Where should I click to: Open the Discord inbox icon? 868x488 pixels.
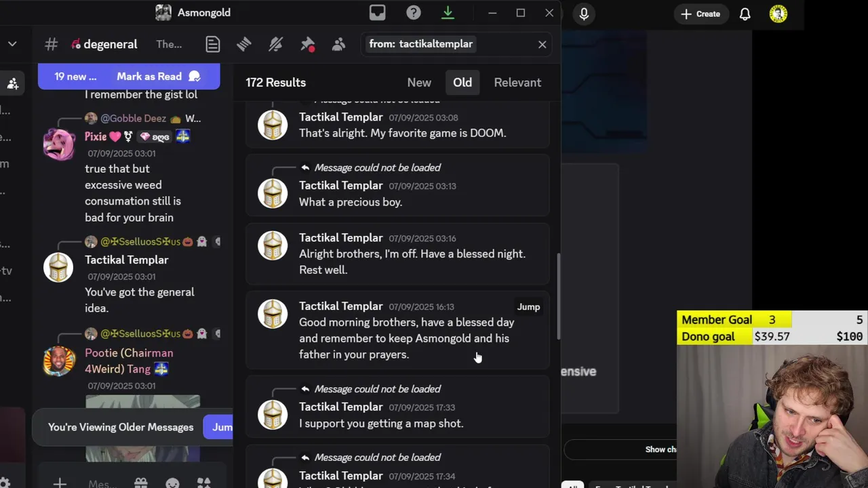377,13
